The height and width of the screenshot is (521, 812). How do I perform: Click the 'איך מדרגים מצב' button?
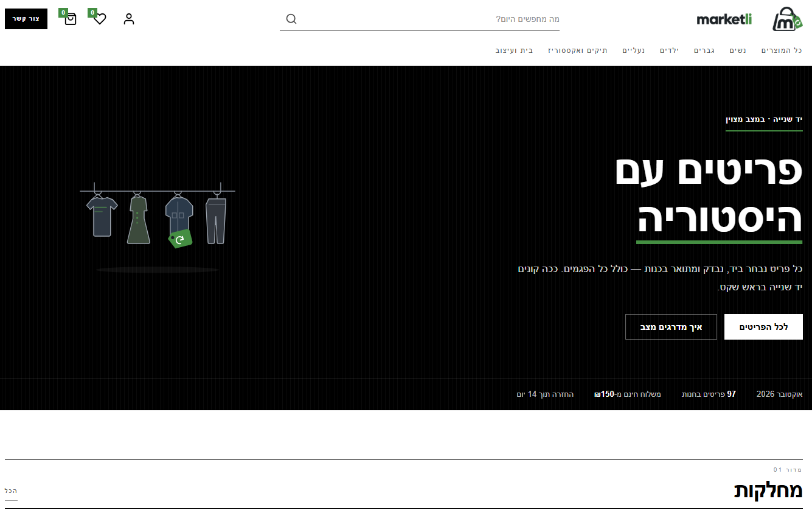pyautogui.click(x=671, y=327)
